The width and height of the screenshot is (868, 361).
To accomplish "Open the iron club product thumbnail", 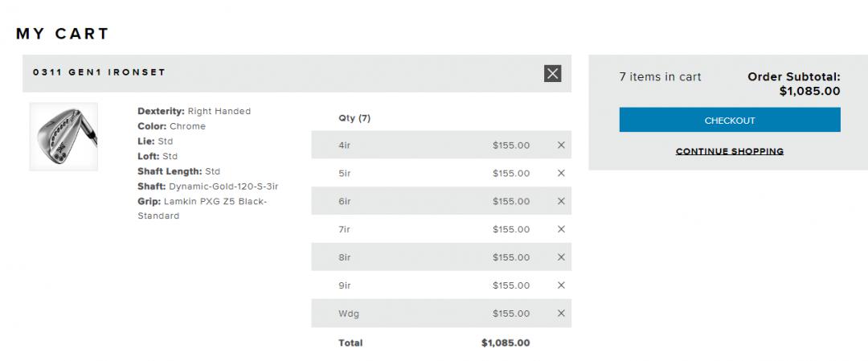I will pyautogui.click(x=63, y=137).
